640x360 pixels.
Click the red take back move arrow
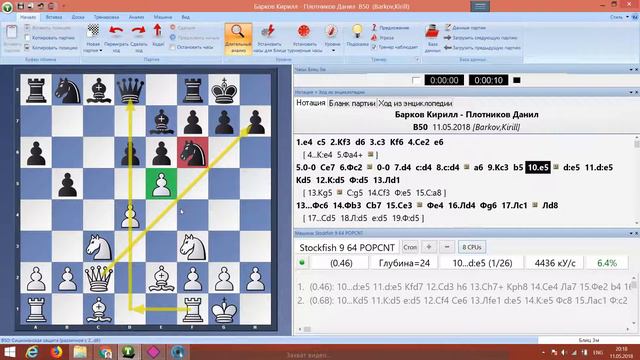116,31
